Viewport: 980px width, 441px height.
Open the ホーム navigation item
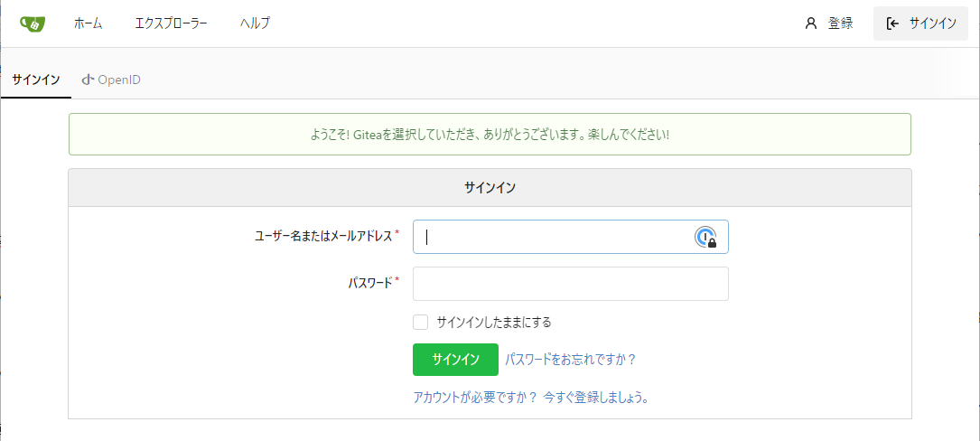pyautogui.click(x=89, y=23)
